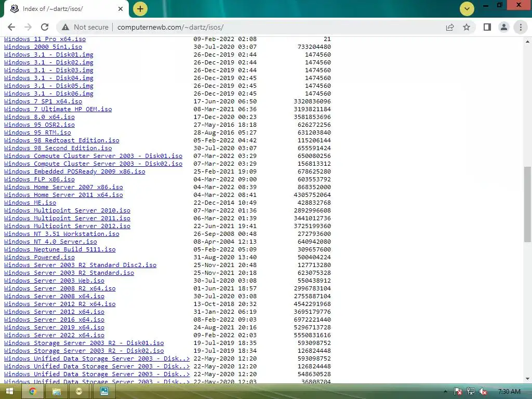The width and height of the screenshot is (532, 399).
Task: Open the photos app in taskbar
Action: (x=104, y=391)
